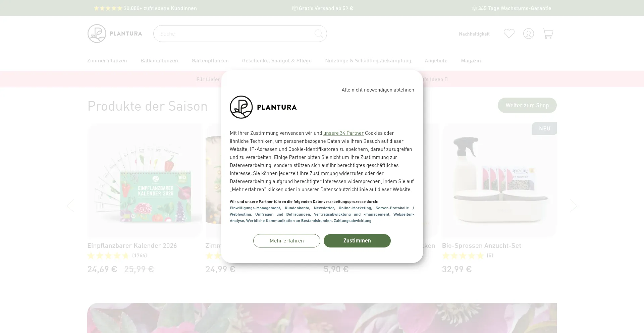This screenshot has width=644, height=333.
Task: Click the Plantura logo in header
Action: tap(115, 34)
